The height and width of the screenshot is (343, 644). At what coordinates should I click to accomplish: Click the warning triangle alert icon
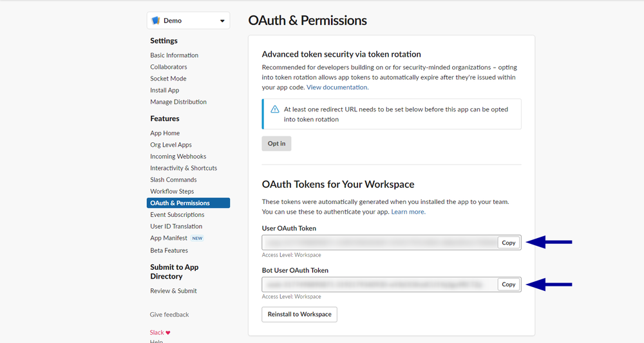pos(275,109)
